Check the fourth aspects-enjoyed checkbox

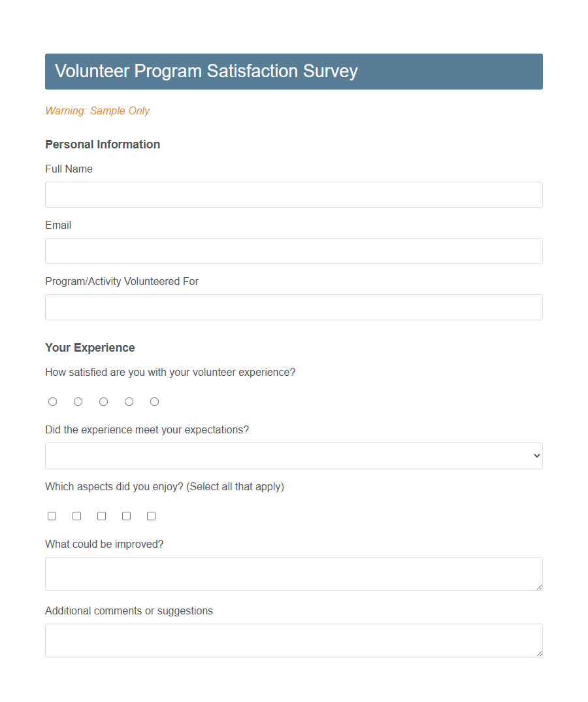(x=126, y=516)
